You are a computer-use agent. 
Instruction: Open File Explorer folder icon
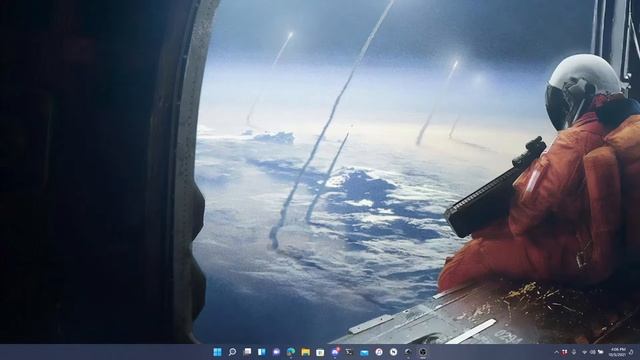[x=306, y=352]
